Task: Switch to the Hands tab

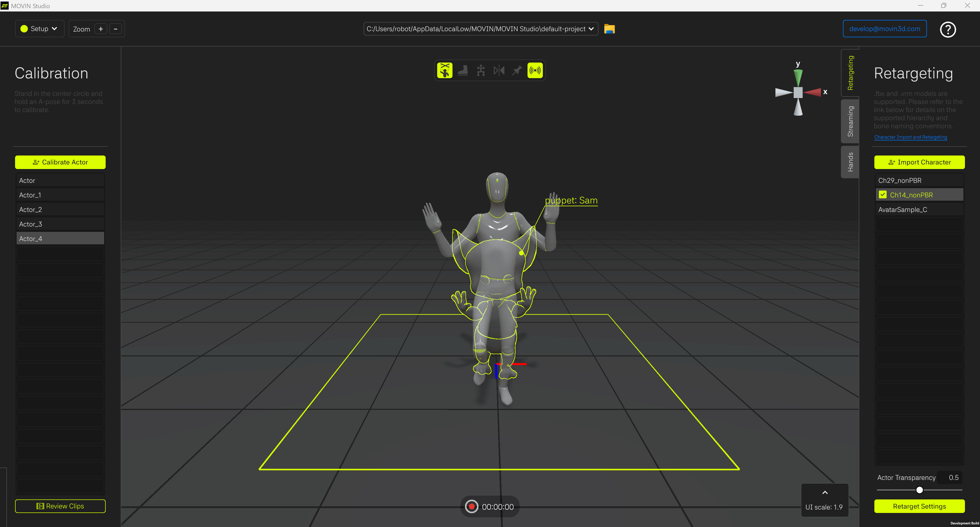Action: coord(850,162)
